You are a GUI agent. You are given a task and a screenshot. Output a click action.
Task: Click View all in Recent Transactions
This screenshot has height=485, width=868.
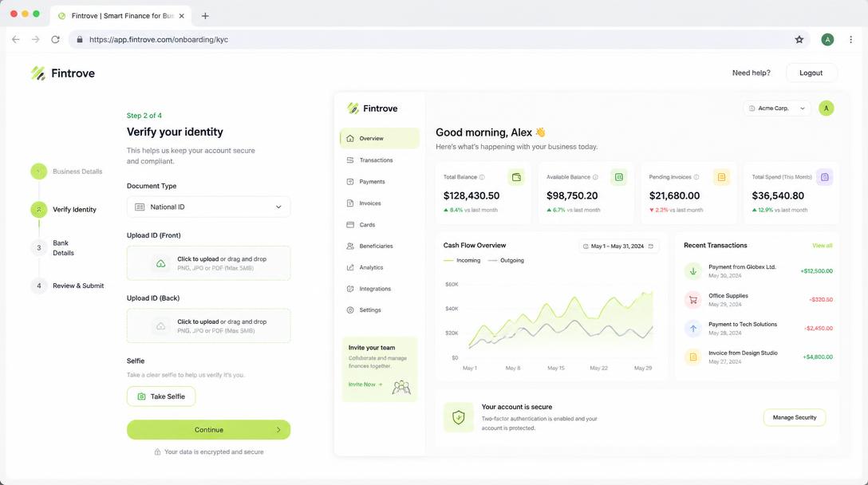(x=822, y=245)
